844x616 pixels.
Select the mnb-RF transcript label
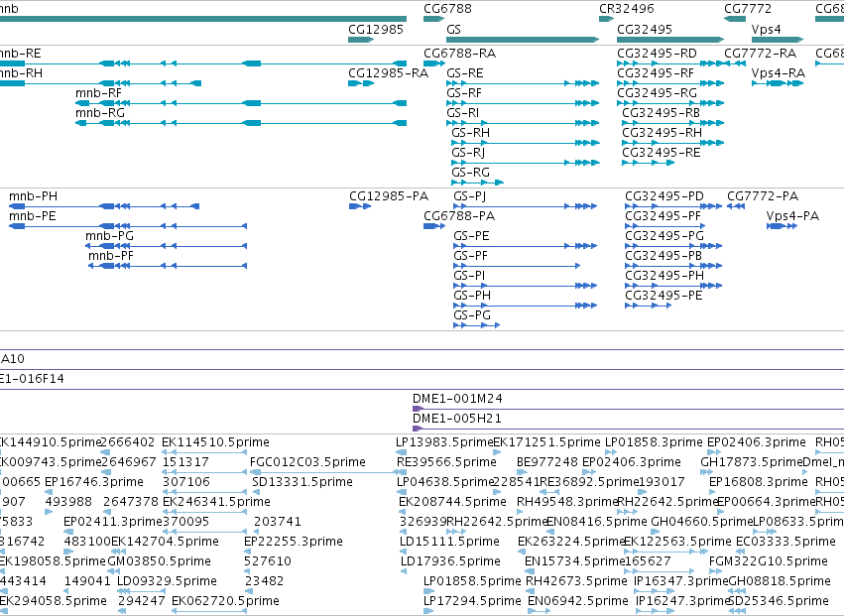click(98, 93)
